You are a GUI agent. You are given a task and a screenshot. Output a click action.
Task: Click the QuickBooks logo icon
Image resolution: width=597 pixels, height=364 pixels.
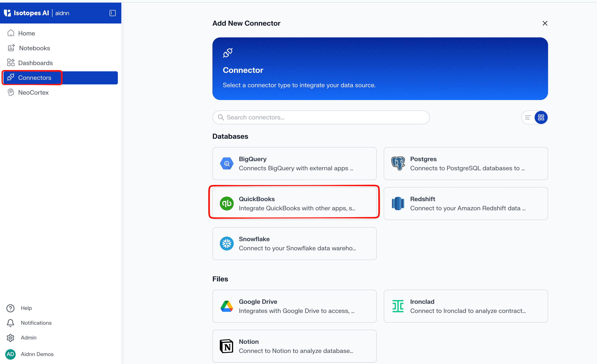point(227,204)
